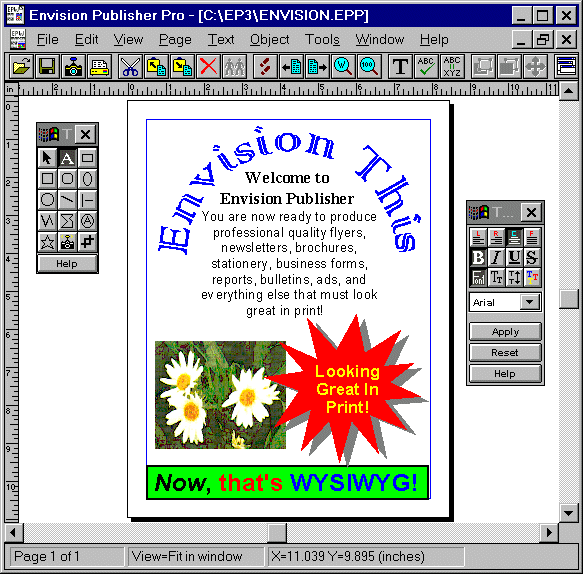Choose the rounded rectangle tool in the toolbox
Screen dimensions: 583x574
tap(67, 179)
